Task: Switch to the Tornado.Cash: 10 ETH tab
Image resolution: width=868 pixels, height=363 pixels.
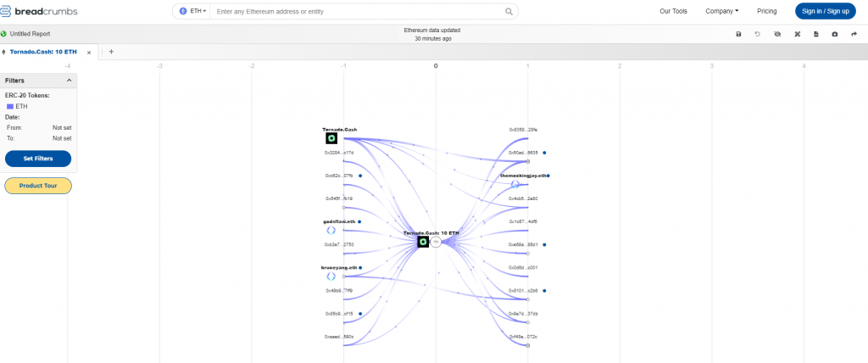Action: point(43,52)
